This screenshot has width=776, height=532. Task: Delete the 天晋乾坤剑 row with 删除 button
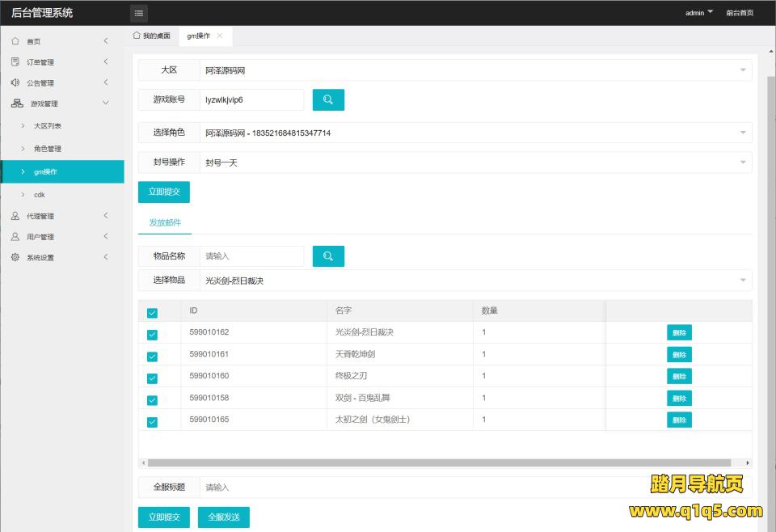point(679,354)
